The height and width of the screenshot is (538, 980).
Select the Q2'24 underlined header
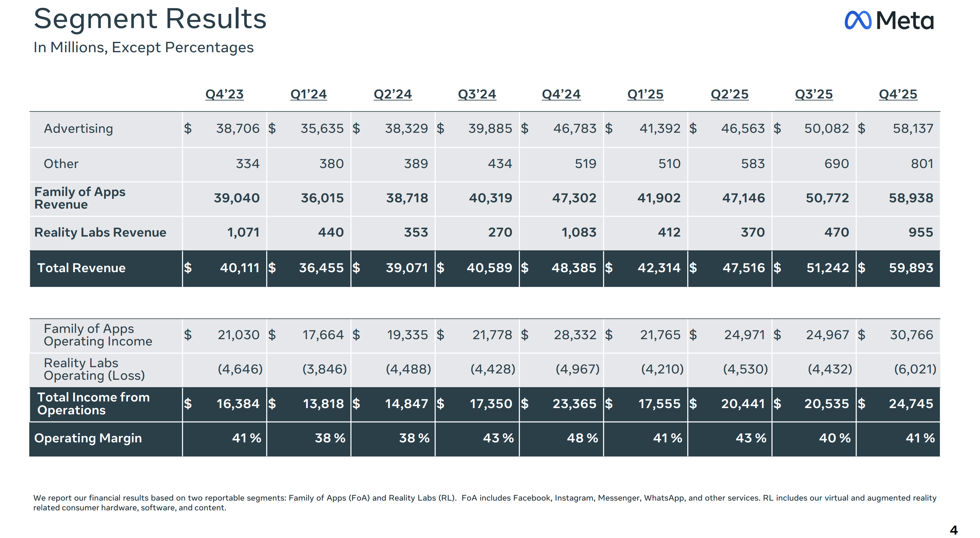point(393,94)
